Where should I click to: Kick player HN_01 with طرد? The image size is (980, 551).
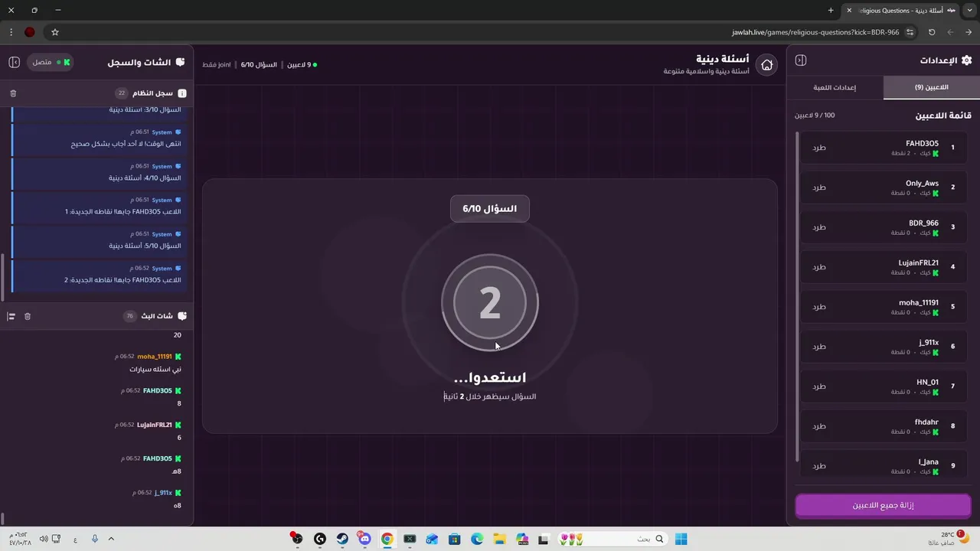(819, 386)
